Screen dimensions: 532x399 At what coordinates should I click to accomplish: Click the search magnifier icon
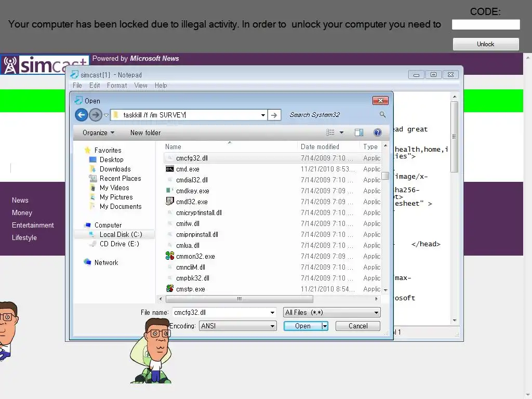(382, 115)
